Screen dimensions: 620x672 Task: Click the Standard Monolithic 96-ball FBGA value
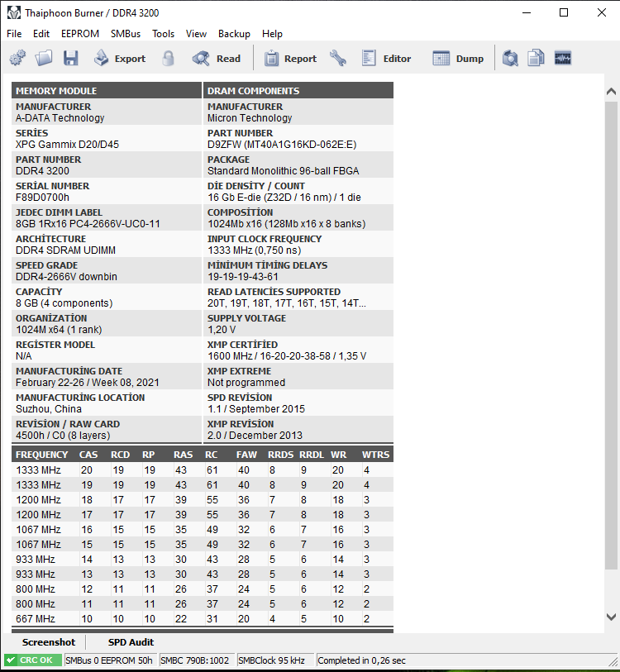pos(283,170)
